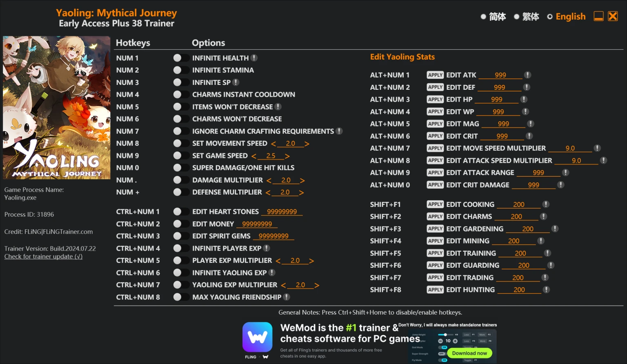Click the info icon for Items Won't Decrease
The width and height of the screenshot is (627, 364).
tap(278, 107)
